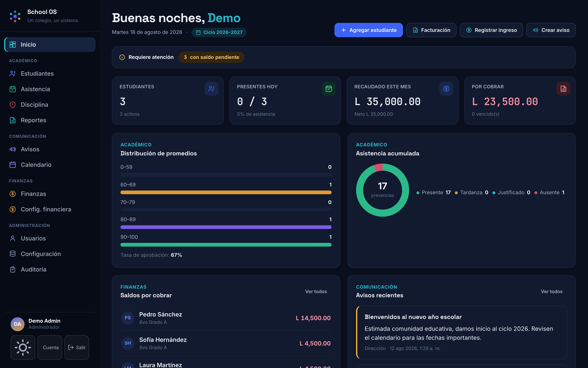Click the SH avatar for Sofía Hernández
The image size is (588, 368).
[x=128, y=343]
